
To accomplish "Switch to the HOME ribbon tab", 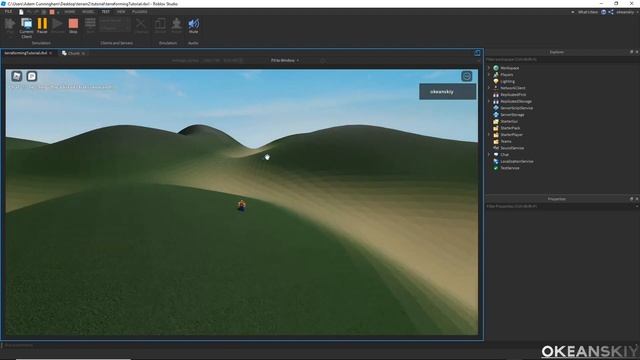I will click(69, 12).
